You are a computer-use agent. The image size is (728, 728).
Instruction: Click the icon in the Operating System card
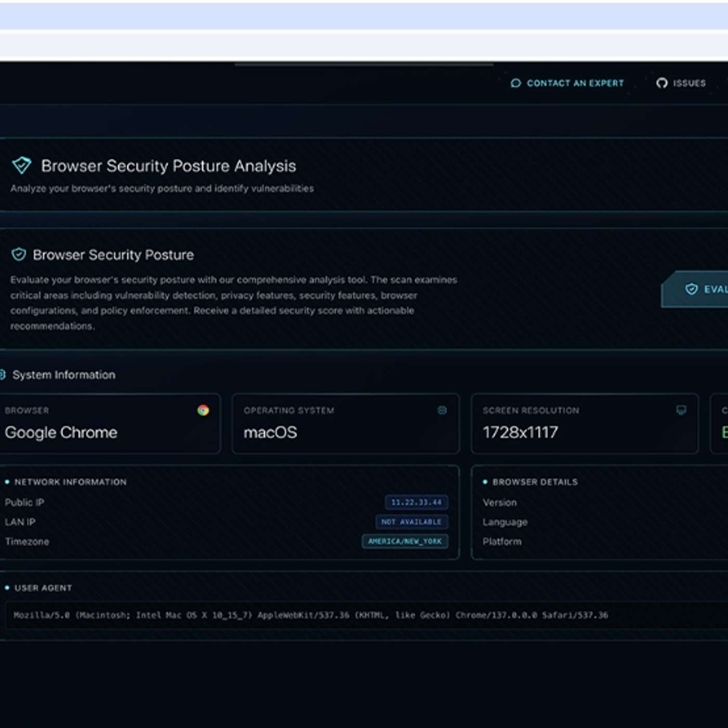tap(442, 410)
